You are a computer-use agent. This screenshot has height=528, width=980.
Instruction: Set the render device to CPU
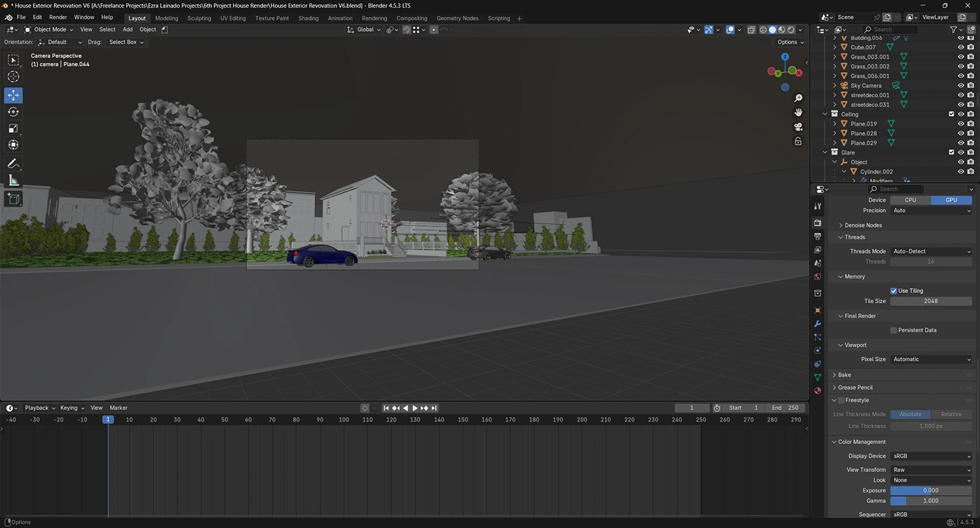point(910,200)
